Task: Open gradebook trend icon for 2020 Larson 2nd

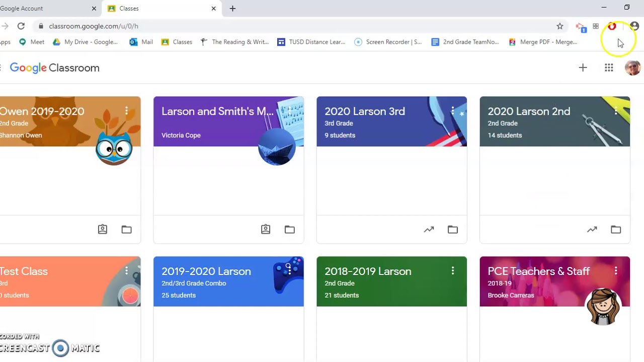Action: point(592,229)
